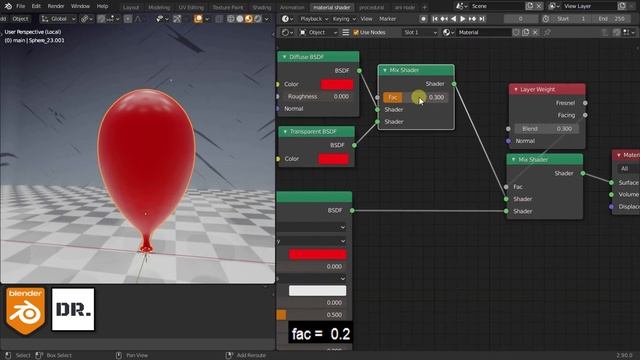Open the Keying dropdown in timeline

(x=344, y=19)
